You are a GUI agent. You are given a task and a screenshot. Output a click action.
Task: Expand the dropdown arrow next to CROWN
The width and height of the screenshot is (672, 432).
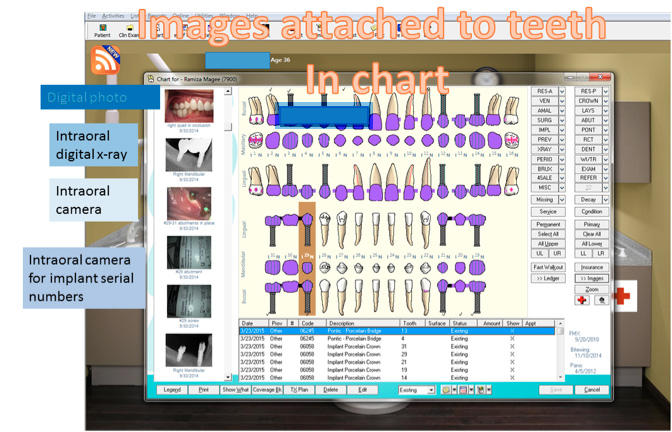(605, 101)
